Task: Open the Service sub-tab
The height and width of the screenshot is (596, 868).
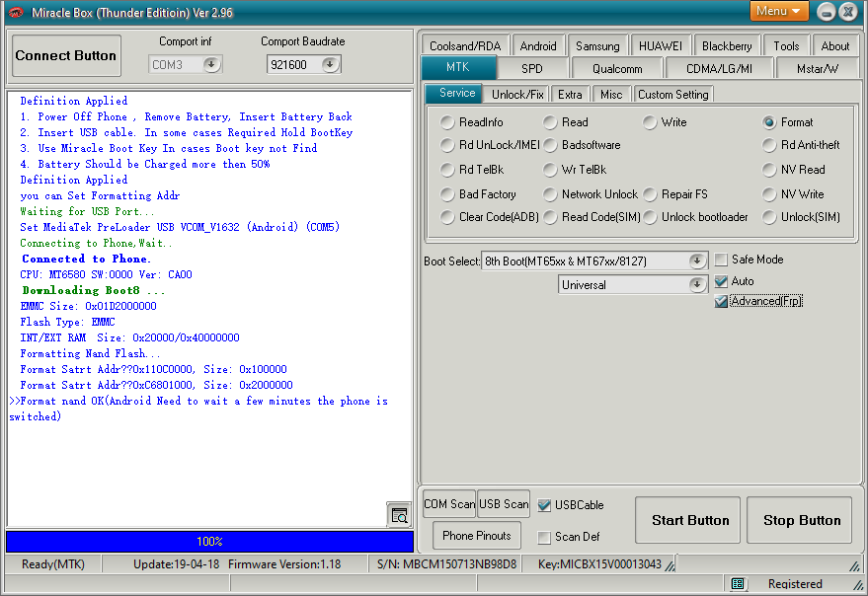Action: point(456,93)
